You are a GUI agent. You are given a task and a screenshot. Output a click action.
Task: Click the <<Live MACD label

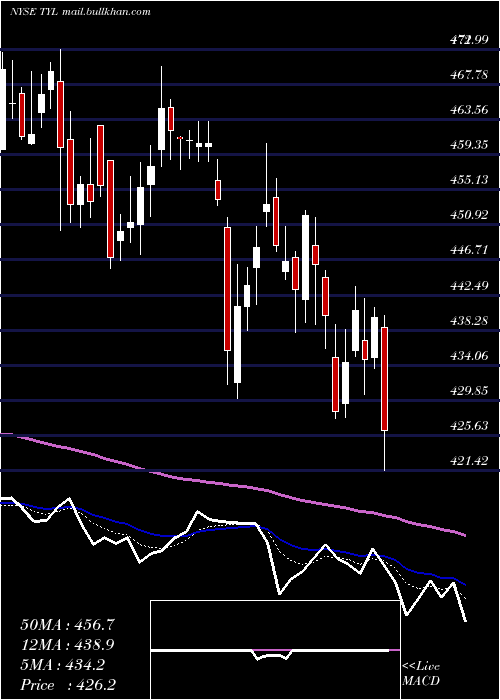tap(421, 674)
